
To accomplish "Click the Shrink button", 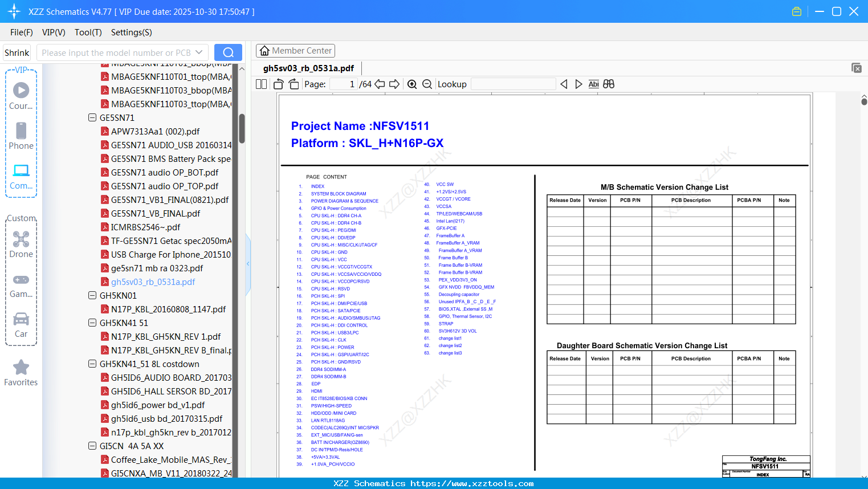I will 17,52.
